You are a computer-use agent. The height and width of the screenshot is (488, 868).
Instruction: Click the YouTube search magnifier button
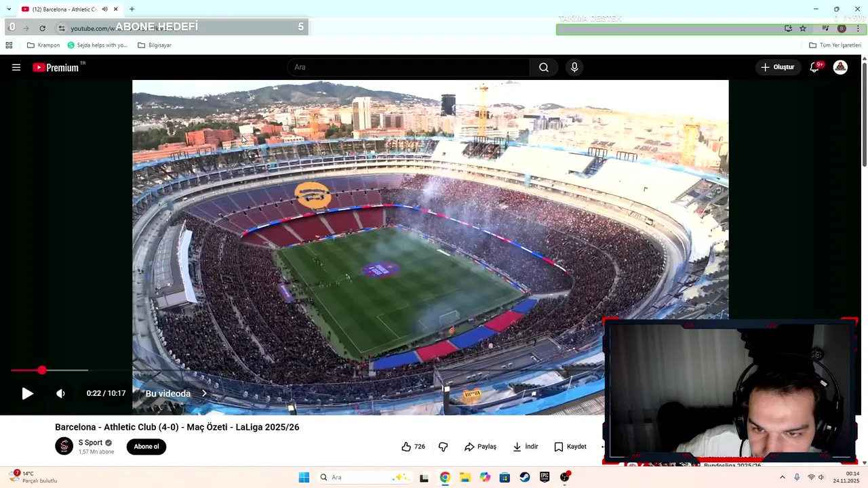tap(544, 67)
